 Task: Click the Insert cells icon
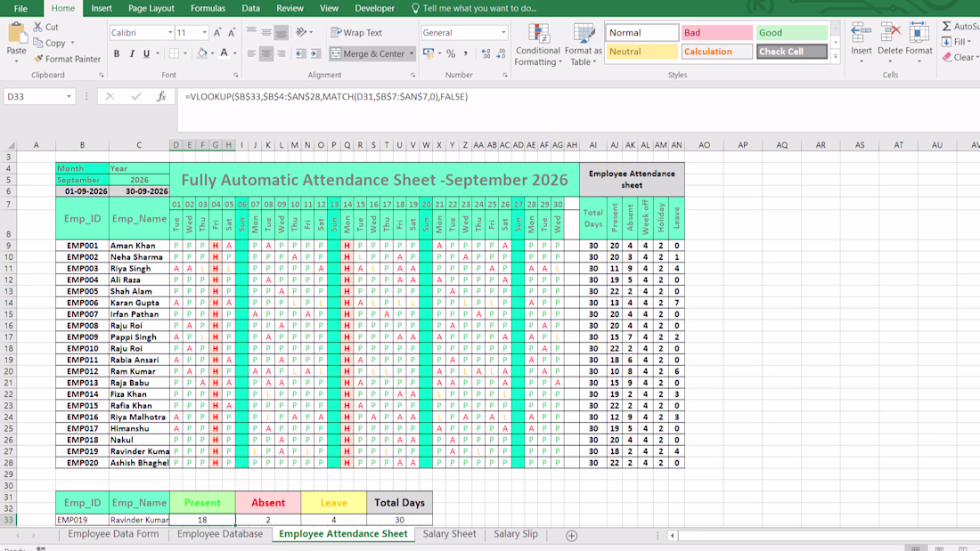pyautogui.click(x=861, y=32)
